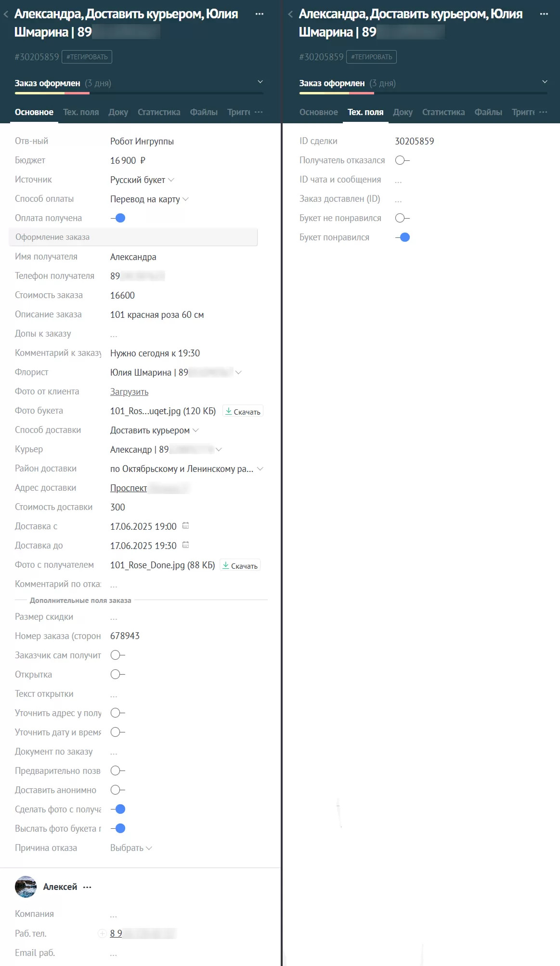Toggle Оплата получена switch off
The height and width of the screenshot is (966, 560).
[118, 218]
